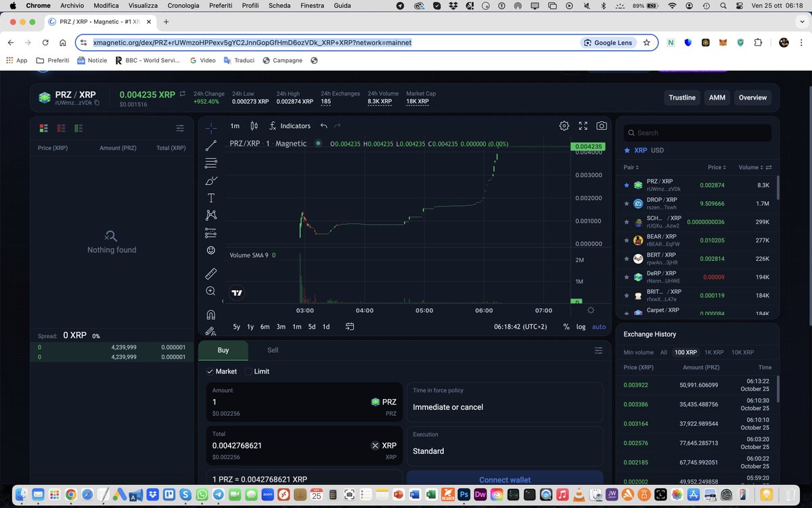Open Time in force policy dropdown
This screenshot has height=508, width=812.
click(x=505, y=402)
